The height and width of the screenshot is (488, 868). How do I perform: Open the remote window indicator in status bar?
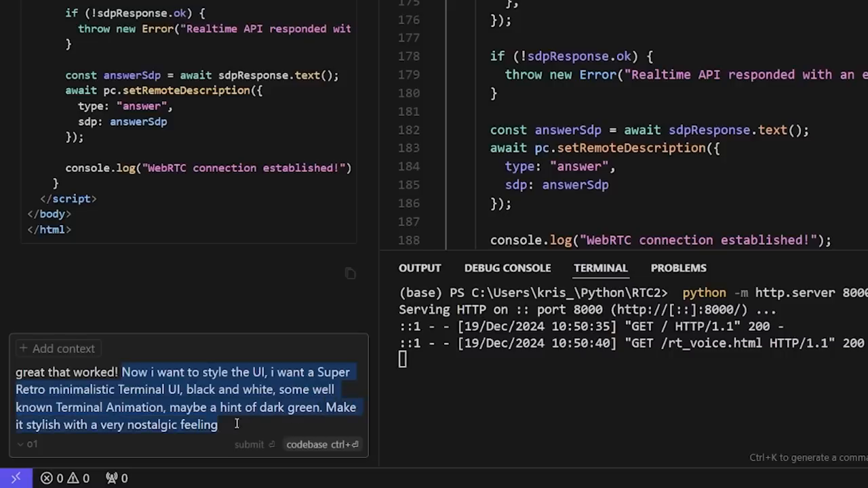click(x=16, y=478)
